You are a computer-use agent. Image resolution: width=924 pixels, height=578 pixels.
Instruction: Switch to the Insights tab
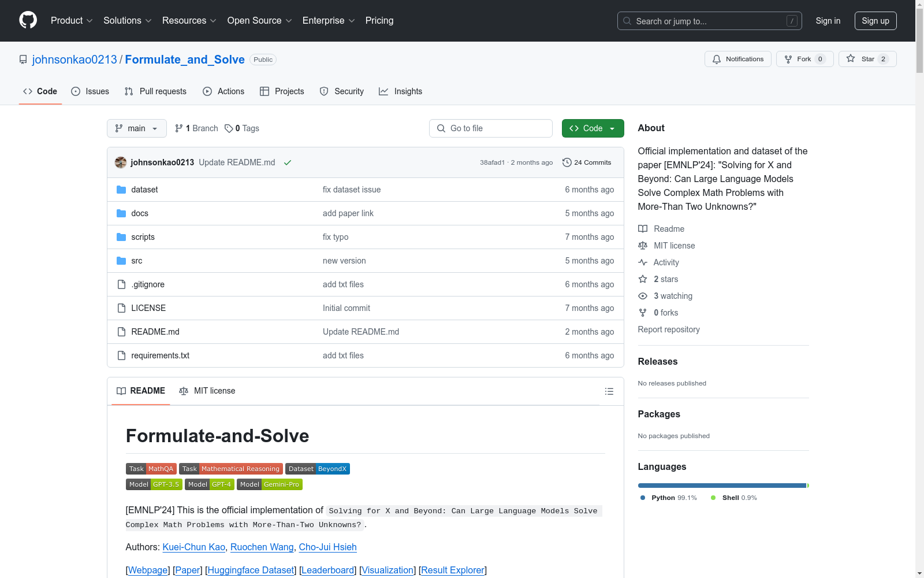click(401, 91)
